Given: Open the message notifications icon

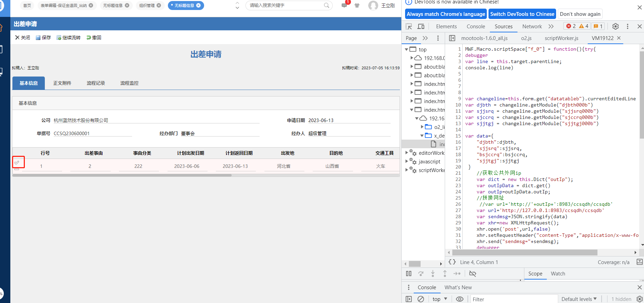Looking at the screenshot, I should click(344, 6).
